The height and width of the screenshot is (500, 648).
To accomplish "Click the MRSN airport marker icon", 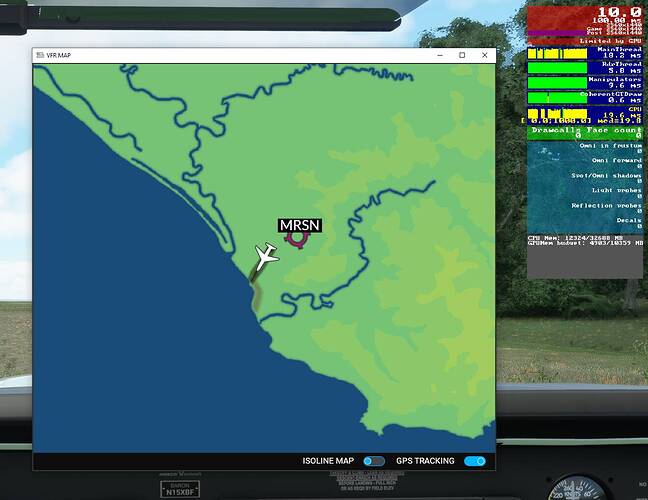I will (297, 239).
